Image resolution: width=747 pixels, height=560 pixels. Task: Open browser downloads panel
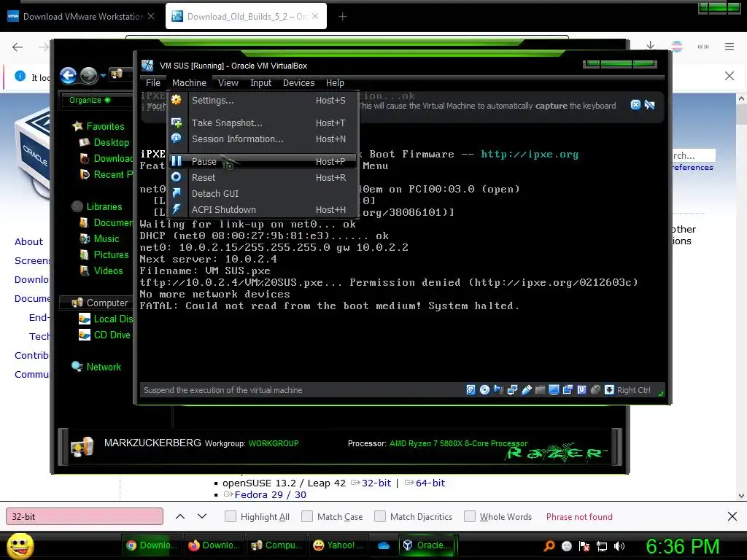click(650, 46)
